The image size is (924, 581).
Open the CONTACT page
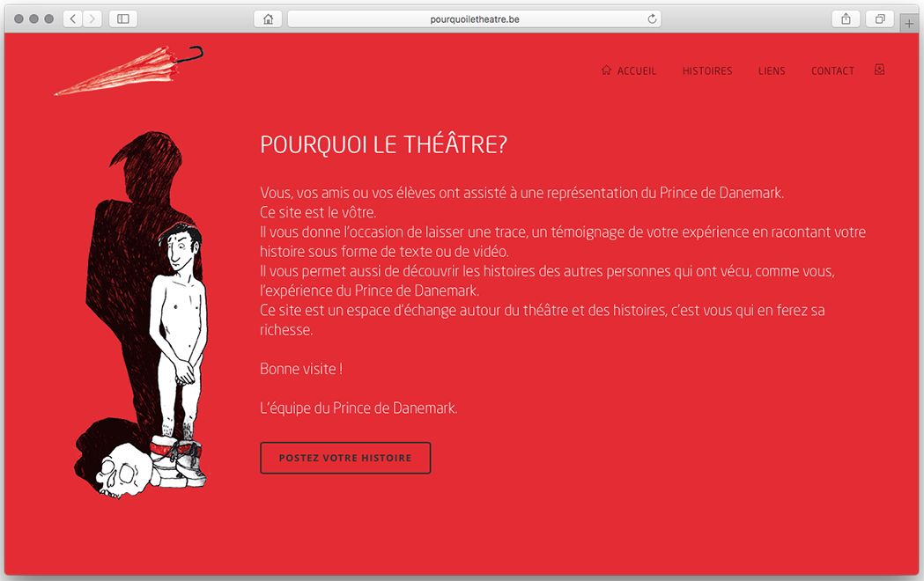[x=832, y=71]
